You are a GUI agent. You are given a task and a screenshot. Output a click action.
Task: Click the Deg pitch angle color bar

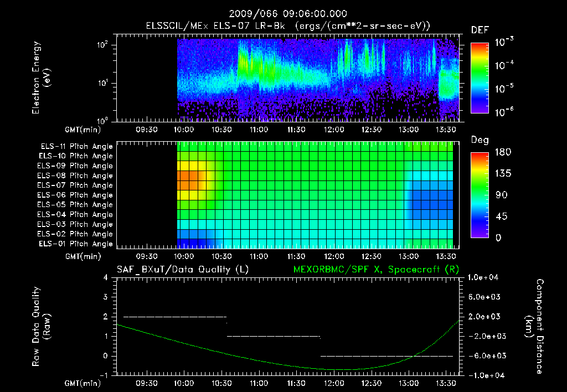tap(480, 195)
